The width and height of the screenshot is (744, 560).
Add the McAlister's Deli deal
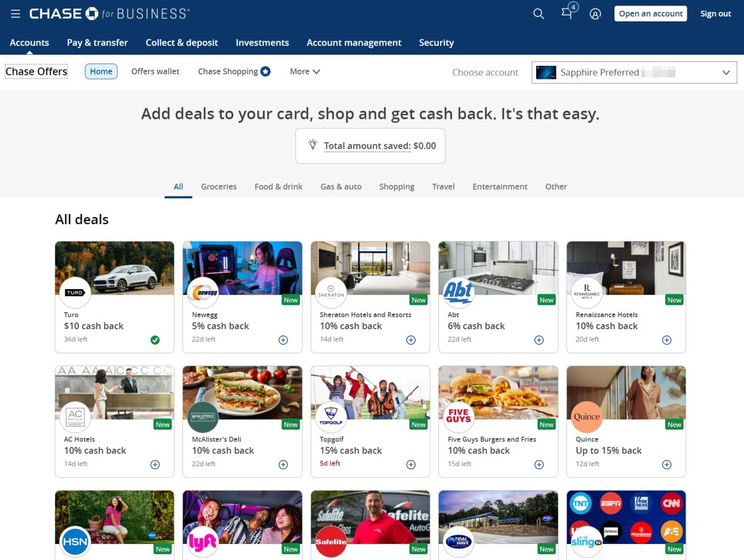(283, 464)
